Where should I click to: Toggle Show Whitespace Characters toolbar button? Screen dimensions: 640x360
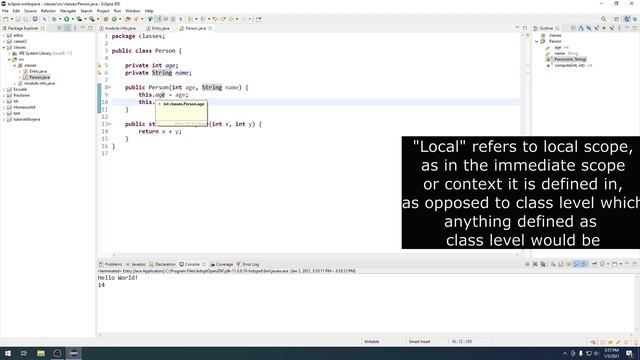coord(180,19)
